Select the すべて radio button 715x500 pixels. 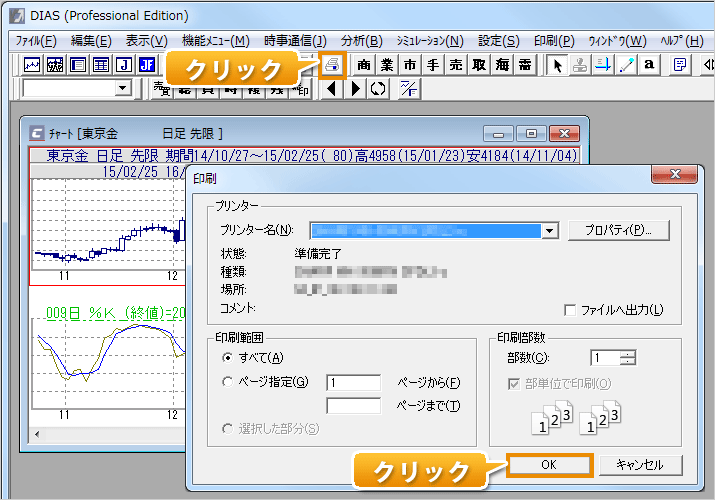click(x=229, y=358)
